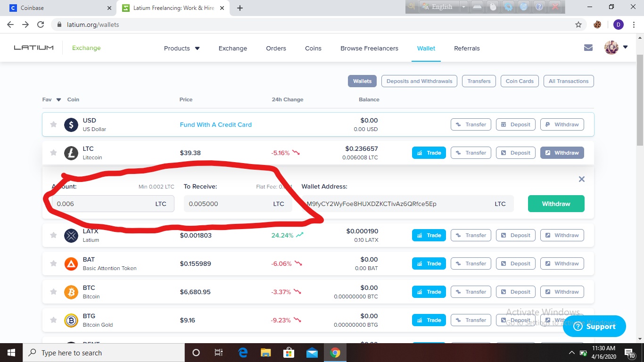The height and width of the screenshot is (362, 644).
Task: Star the Basic Attention Token row
Action: coord(54,263)
